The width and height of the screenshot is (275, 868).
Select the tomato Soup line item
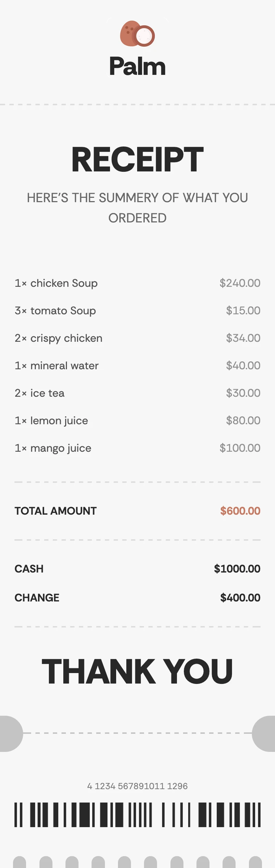click(x=55, y=311)
